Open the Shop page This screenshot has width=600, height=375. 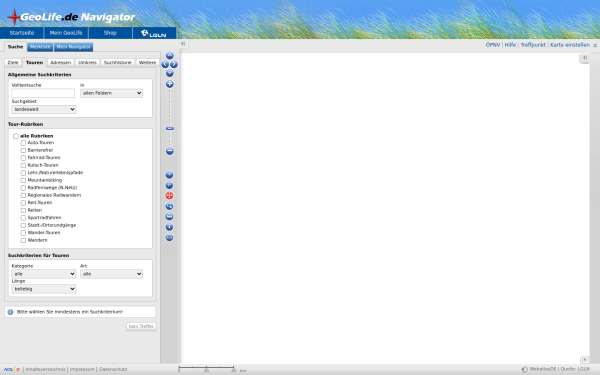110,33
